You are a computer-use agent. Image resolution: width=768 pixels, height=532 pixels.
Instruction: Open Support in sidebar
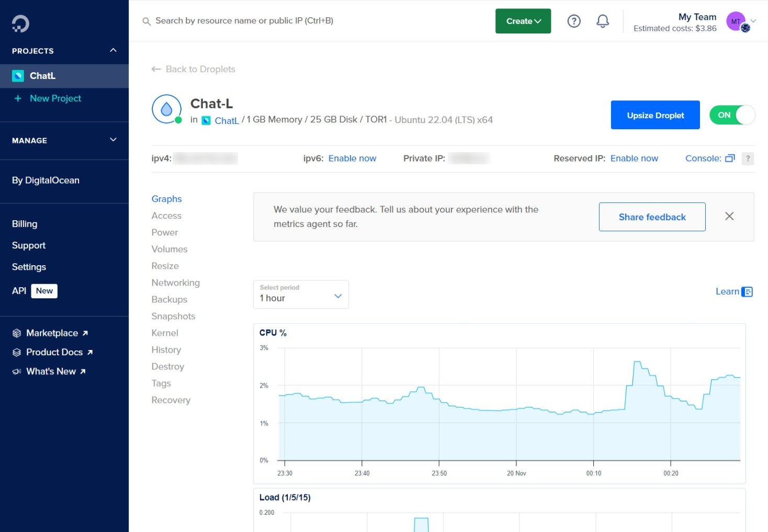(29, 245)
